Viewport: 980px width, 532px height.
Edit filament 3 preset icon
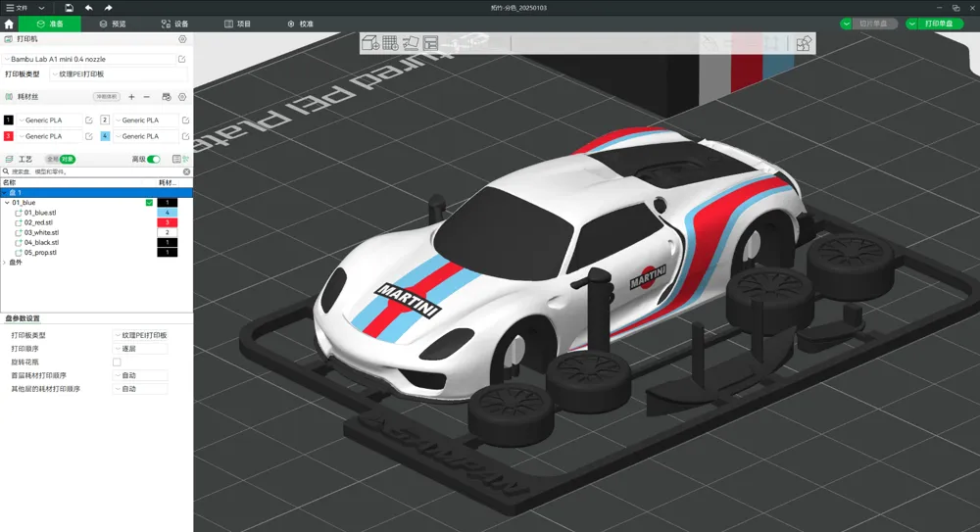89,136
